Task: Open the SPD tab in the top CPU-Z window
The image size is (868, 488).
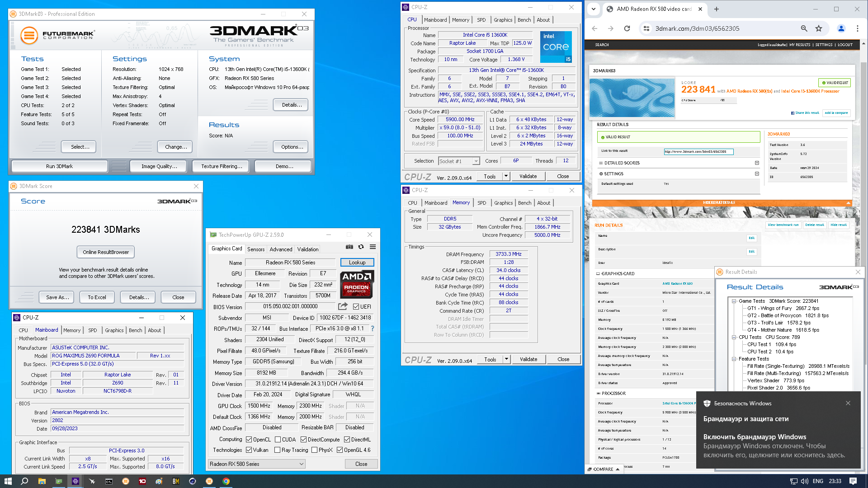Action: pos(481,20)
